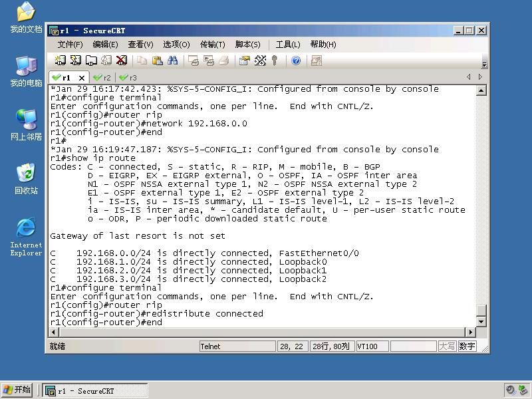Click the 数字 Num Lock indicator
This screenshot has width=532, height=399.
[x=467, y=346]
